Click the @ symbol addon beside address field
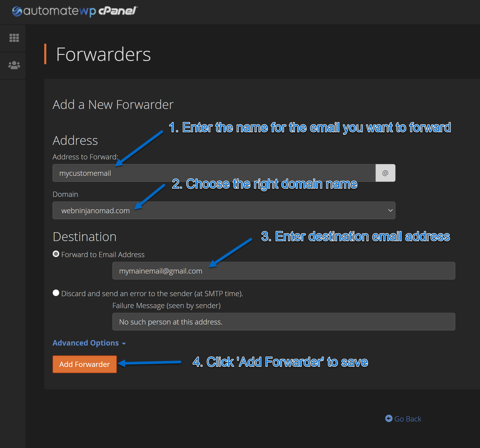Image resolution: width=480 pixels, height=448 pixels. tap(385, 173)
